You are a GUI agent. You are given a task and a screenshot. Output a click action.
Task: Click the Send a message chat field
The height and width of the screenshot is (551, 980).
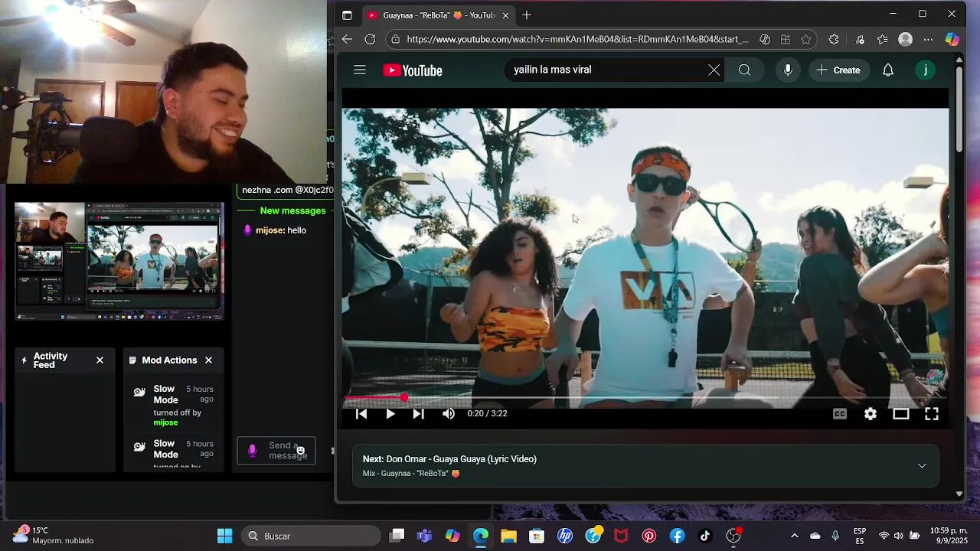tap(276, 450)
